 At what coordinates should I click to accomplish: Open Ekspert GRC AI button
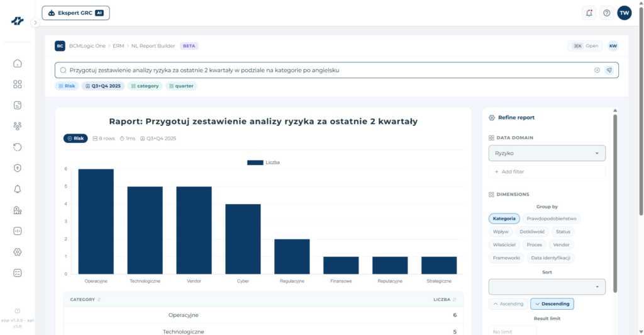pos(75,13)
